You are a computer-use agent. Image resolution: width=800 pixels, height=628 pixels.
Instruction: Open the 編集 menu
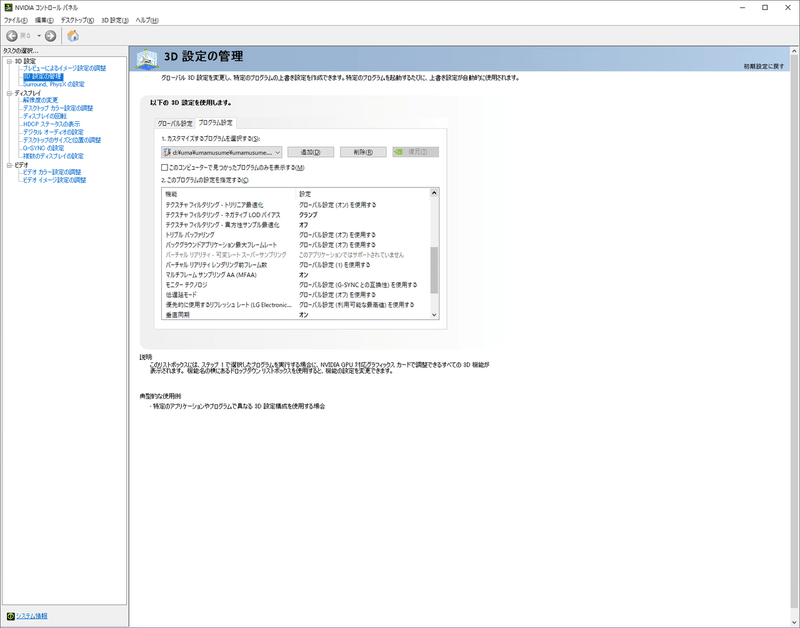44,20
